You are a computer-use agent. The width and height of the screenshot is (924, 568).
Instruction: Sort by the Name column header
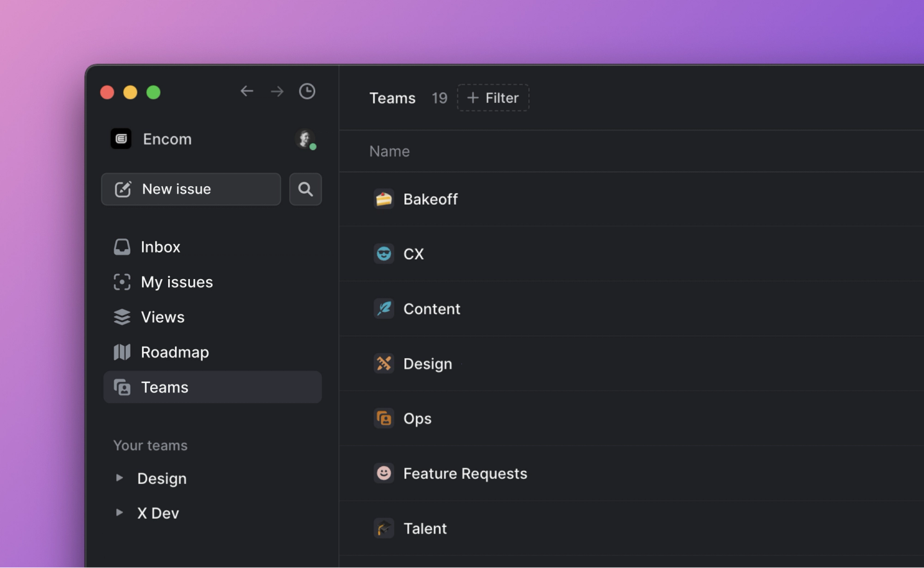tap(389, 151)
